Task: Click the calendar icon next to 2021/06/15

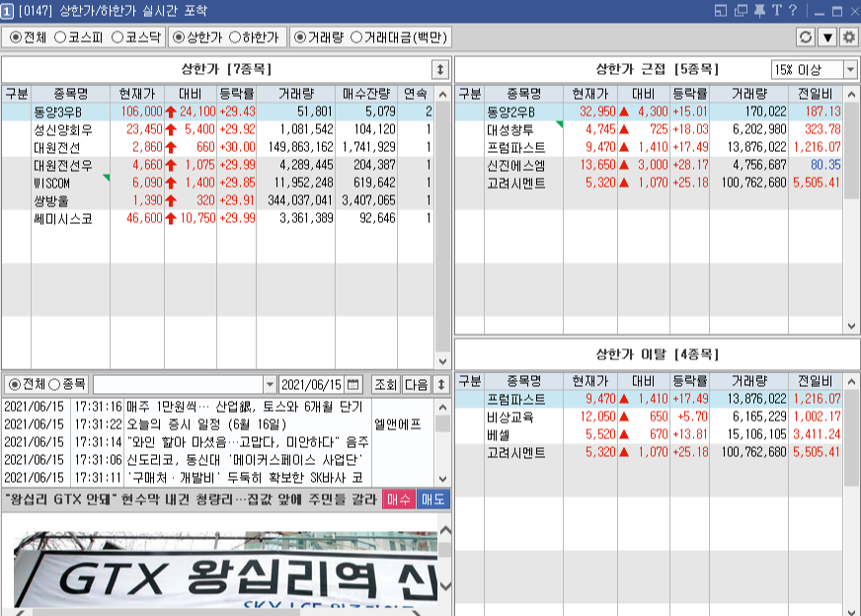Action: pos(353,385)
